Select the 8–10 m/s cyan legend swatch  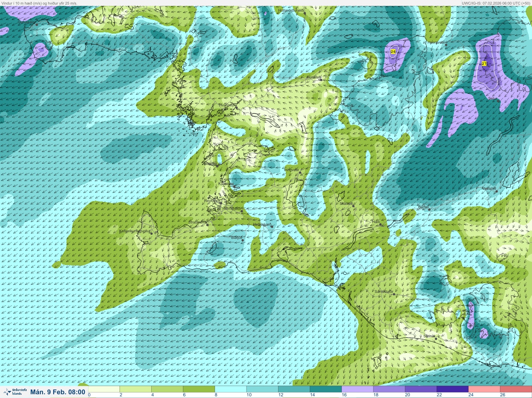point(231,389)
